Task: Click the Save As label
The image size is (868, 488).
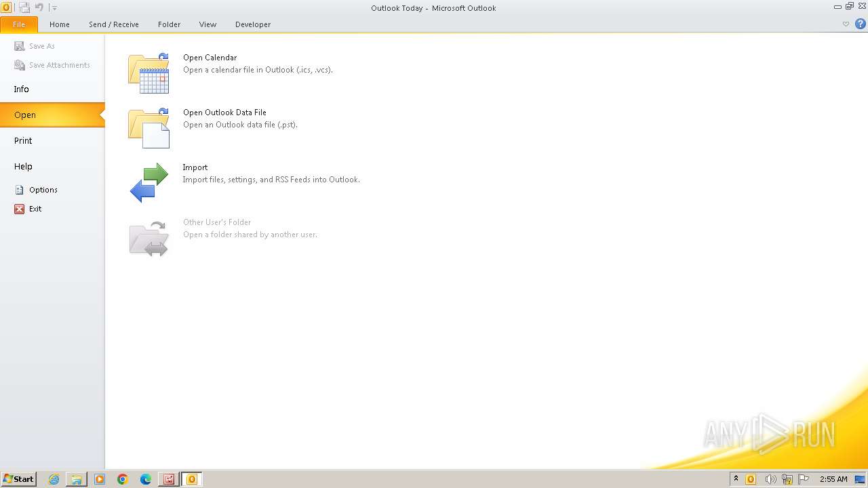Action: point(42,46)
